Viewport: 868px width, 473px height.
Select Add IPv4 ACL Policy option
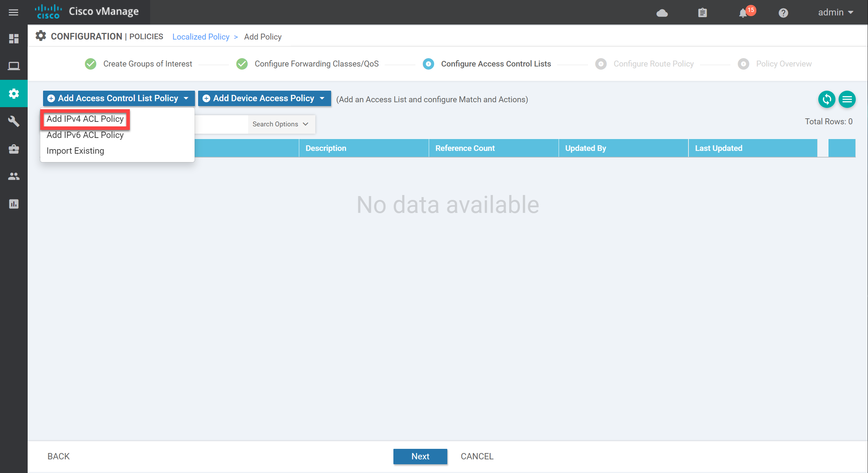[86, 118]
